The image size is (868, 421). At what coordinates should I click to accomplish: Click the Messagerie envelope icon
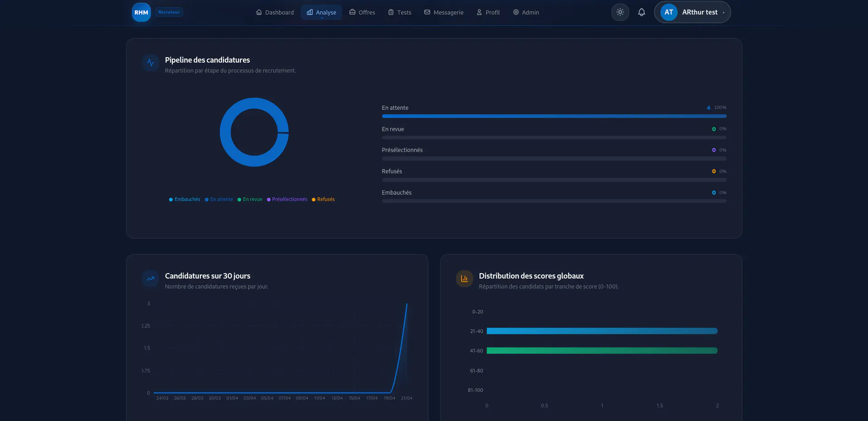point(427,12)
